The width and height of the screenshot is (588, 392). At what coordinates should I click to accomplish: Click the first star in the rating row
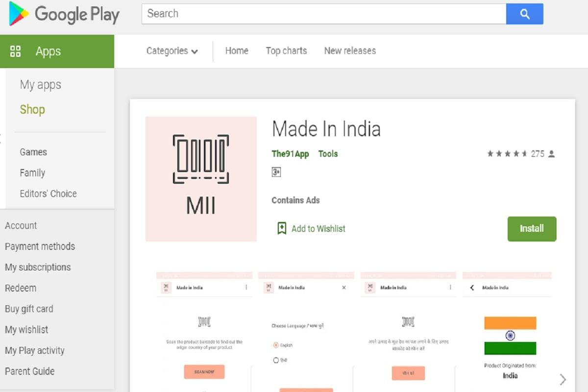coord(490,153)
